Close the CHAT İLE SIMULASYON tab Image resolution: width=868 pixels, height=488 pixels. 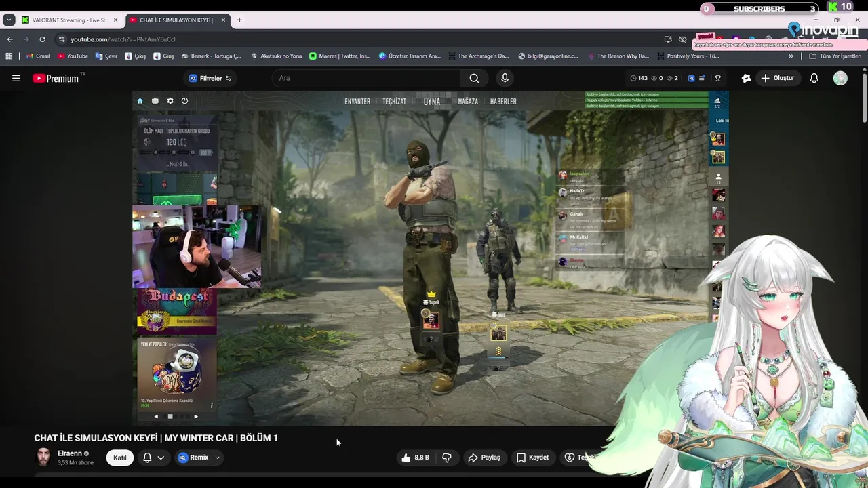coord(223,20)
